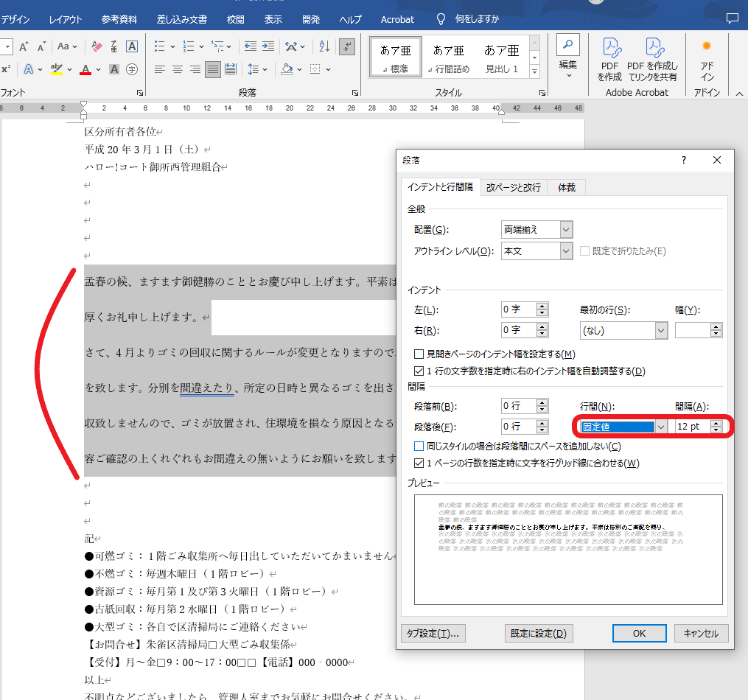
Task: Click the red font color button
Action: [x=86, y=69]
